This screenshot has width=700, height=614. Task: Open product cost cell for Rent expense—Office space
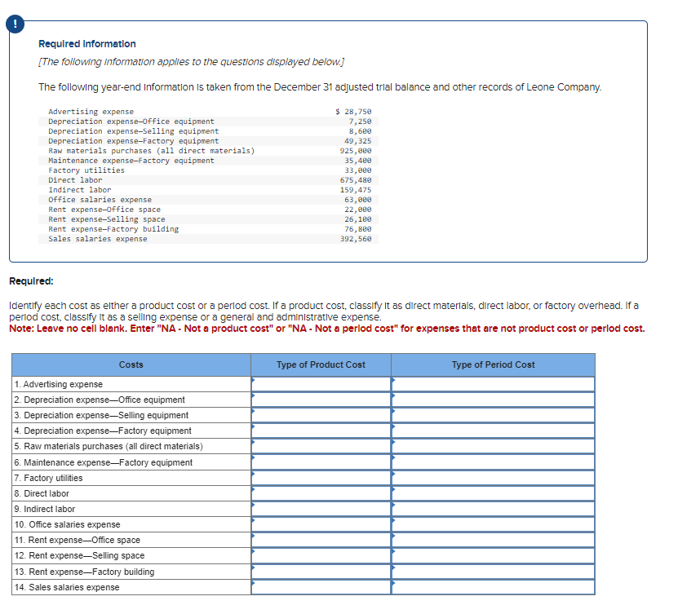(321, 541)
